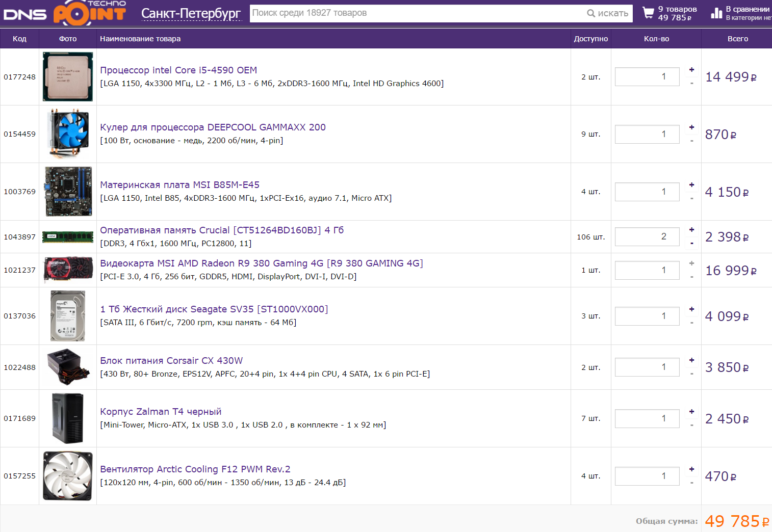Increase quantity of Zalman T4 case

point(691,412)
